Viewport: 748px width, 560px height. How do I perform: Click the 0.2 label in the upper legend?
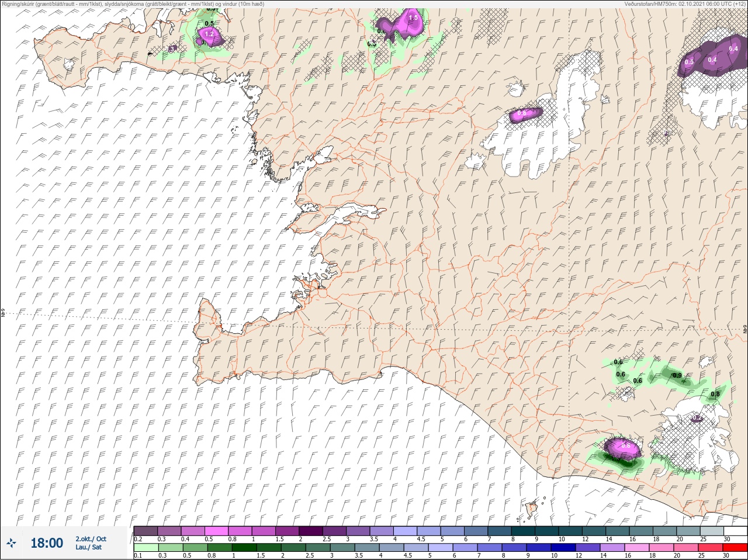[x=138, y=539]
